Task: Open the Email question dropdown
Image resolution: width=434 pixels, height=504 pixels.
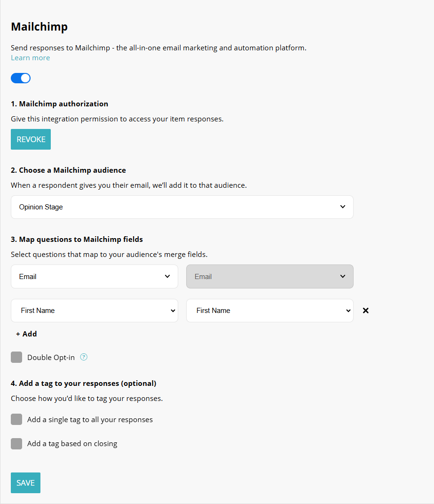Action: pos(94,276)
